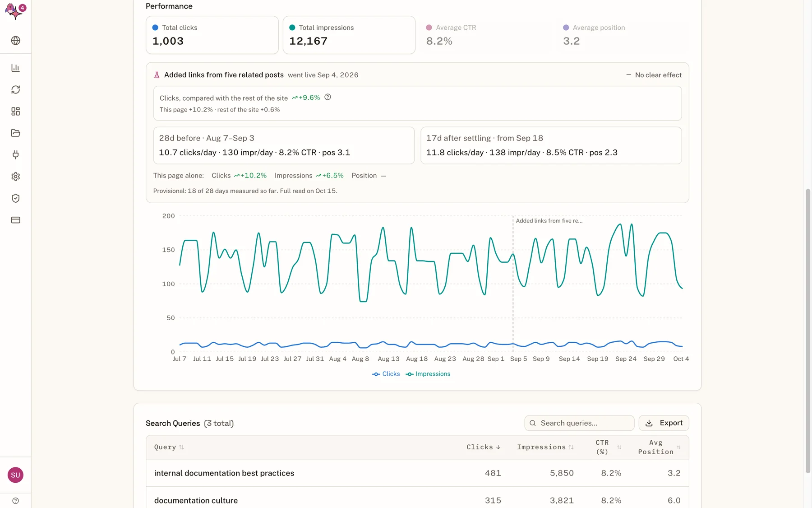The image size is (812, 508).
Task: Click the Added links from five related posts title
Action: click(224, 75)
